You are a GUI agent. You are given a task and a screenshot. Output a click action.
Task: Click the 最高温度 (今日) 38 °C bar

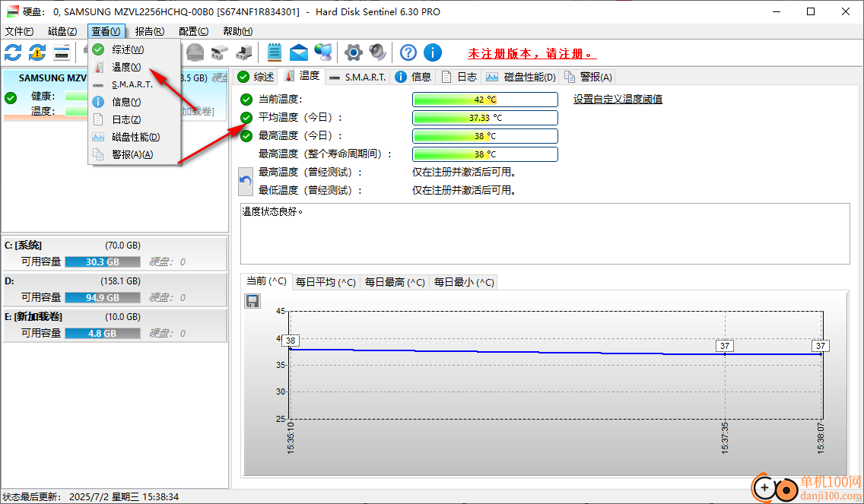click(485, 136)
